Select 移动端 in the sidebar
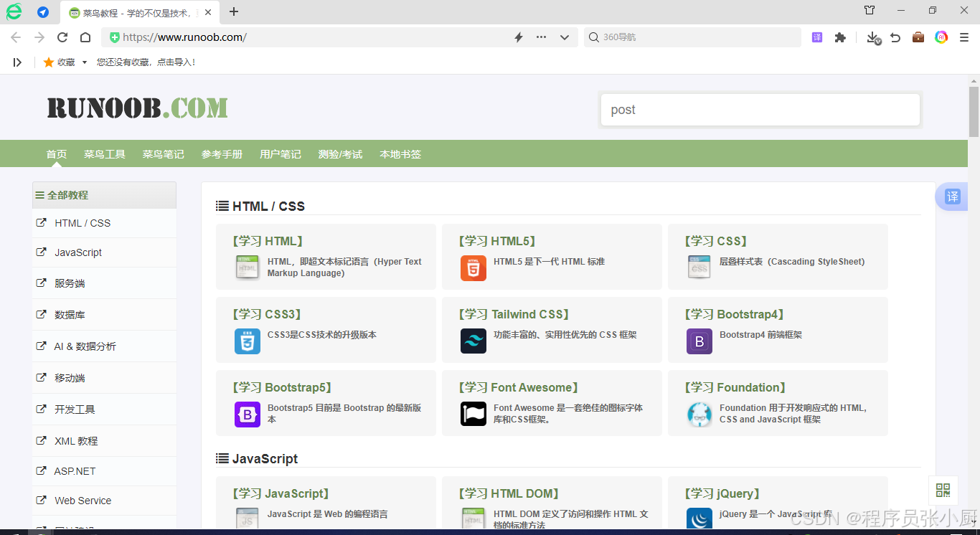The height and width of the screenshot is (535, 980). [x=104, y=378]
